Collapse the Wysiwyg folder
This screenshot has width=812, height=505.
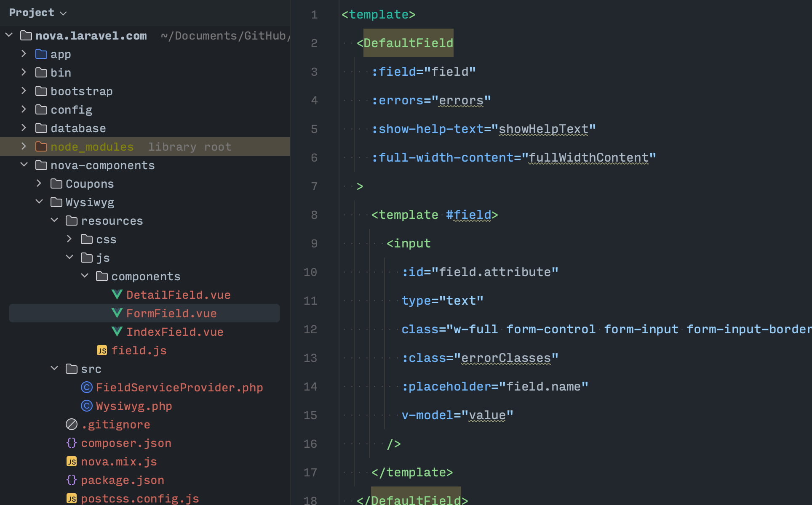[x=39, y=202]
